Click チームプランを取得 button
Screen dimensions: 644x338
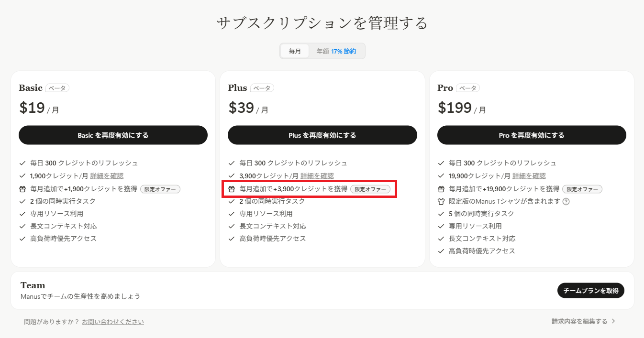591,291
